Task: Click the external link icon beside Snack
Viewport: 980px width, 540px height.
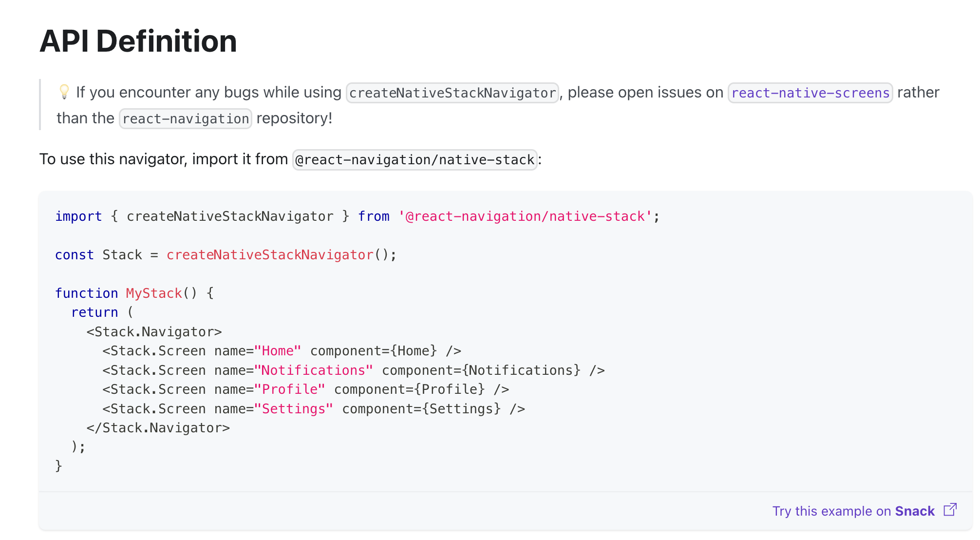Action: pyautogui.click(x=950, y=510)
